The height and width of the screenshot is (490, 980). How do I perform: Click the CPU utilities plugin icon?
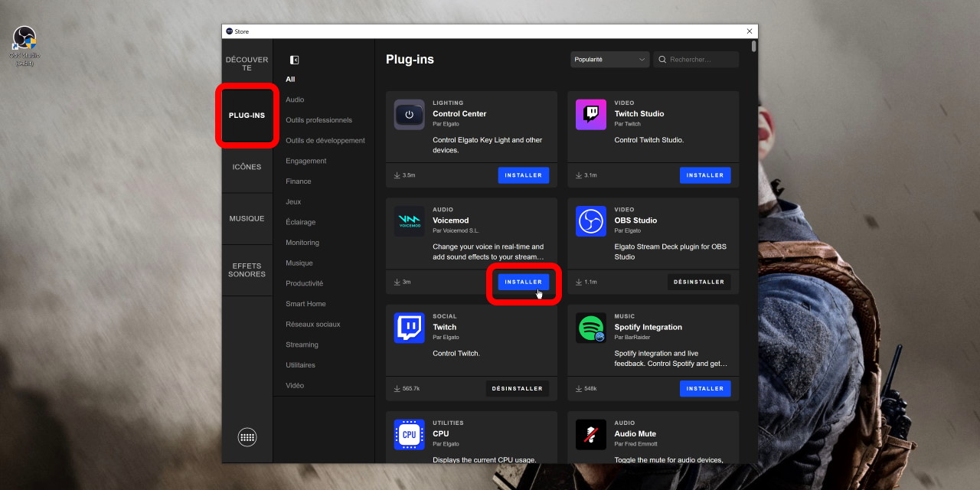409,435
